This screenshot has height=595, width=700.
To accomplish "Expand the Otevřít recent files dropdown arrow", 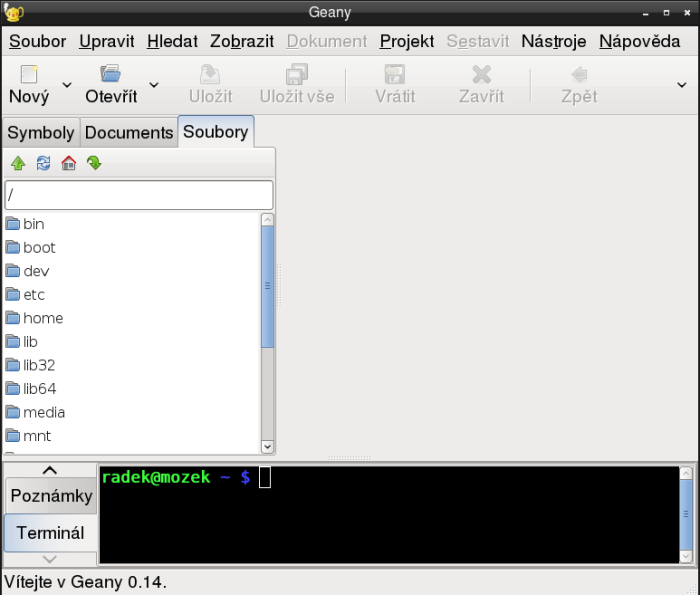I will 154,85.
